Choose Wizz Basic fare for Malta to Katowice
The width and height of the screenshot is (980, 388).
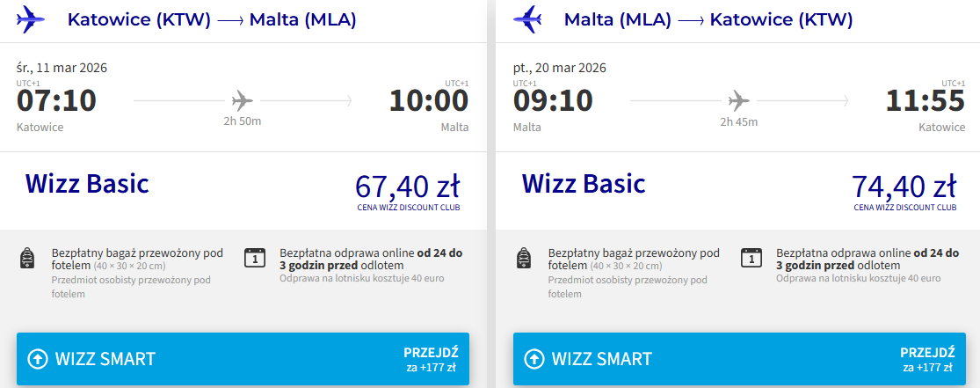[x=584, y=184]
